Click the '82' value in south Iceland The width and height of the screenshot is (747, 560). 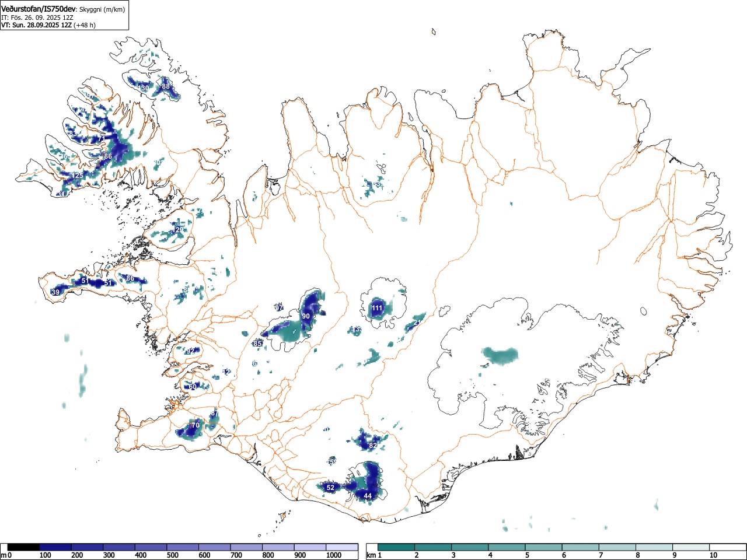coord(373,446)
